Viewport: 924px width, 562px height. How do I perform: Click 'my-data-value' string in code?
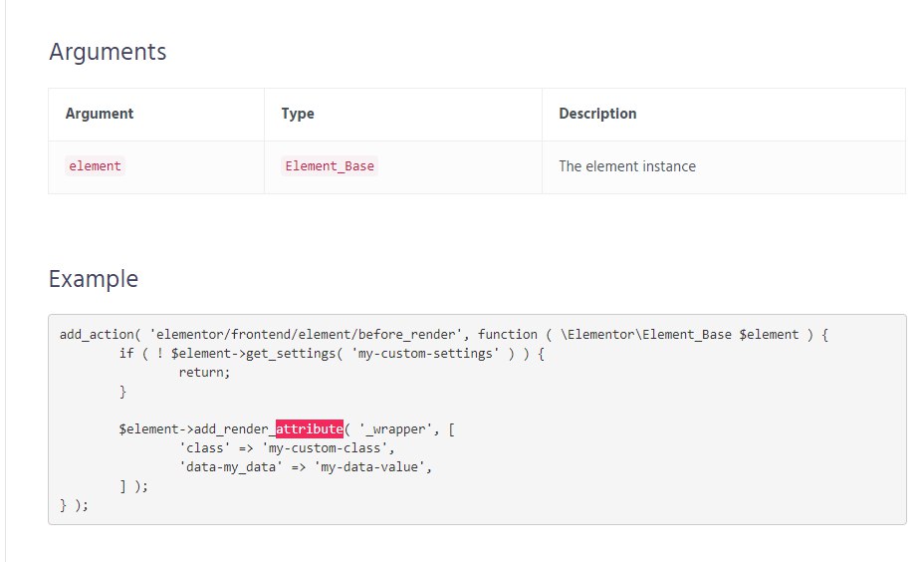click(x=369, y=467)
